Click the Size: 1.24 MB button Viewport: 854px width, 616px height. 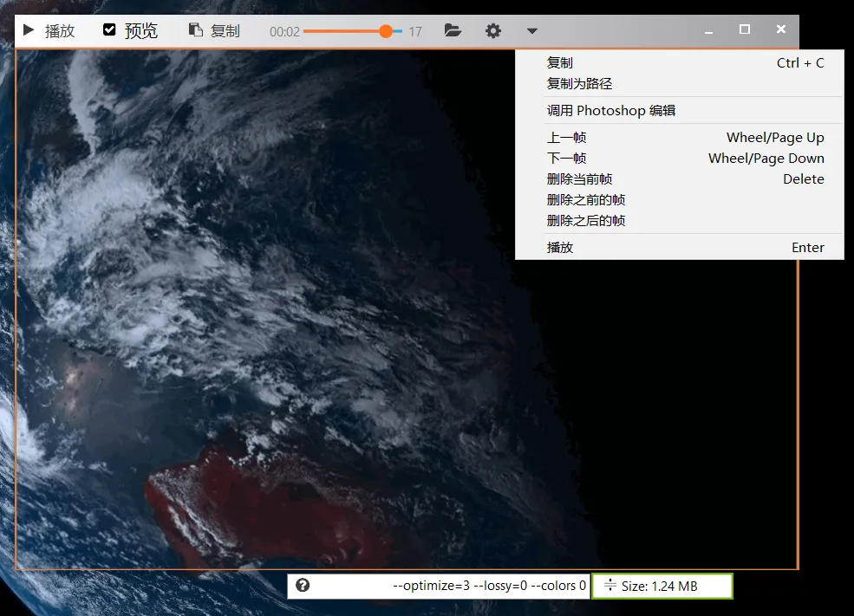click(662, 586)
